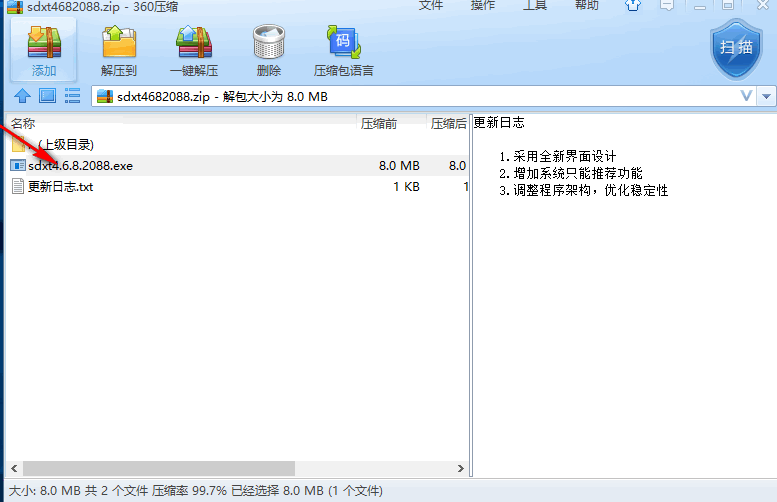Click the txt document icon
Viewport: 777px width, 502px height.
click(18, 186)
